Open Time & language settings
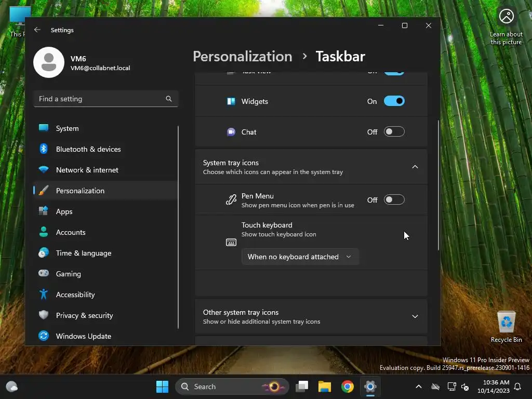532x399 pixels. coord(105,253)
